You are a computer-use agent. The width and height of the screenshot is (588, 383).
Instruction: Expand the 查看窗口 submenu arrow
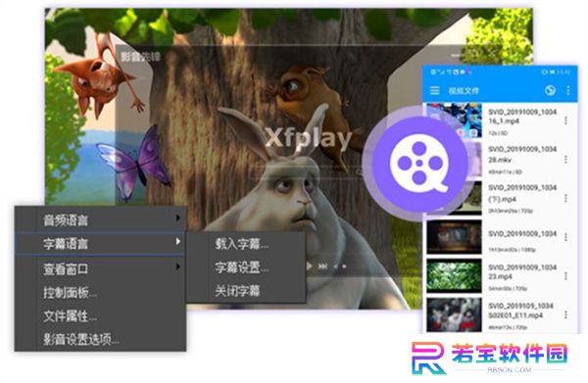[178, 266]
